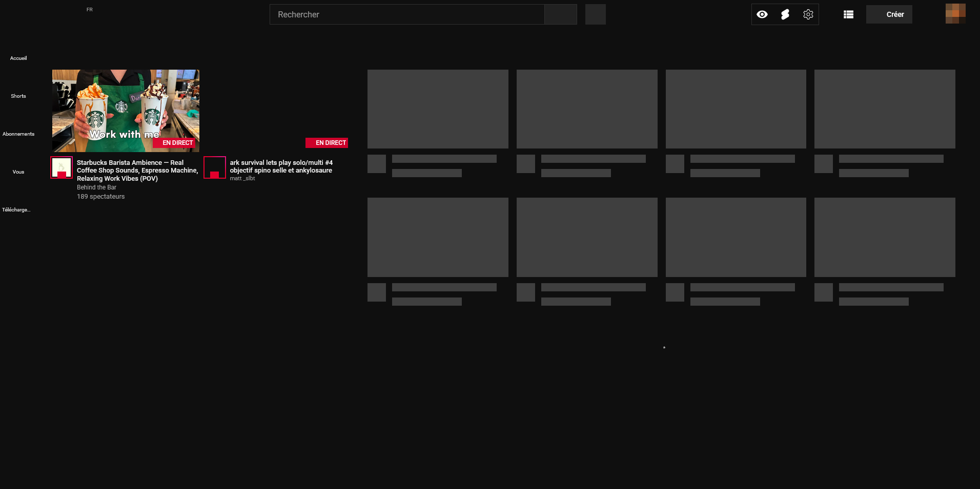Open Téléchargements in the sidebar
Image resolution: width=980 pixels, height=489 pixels.
[16, 209]
